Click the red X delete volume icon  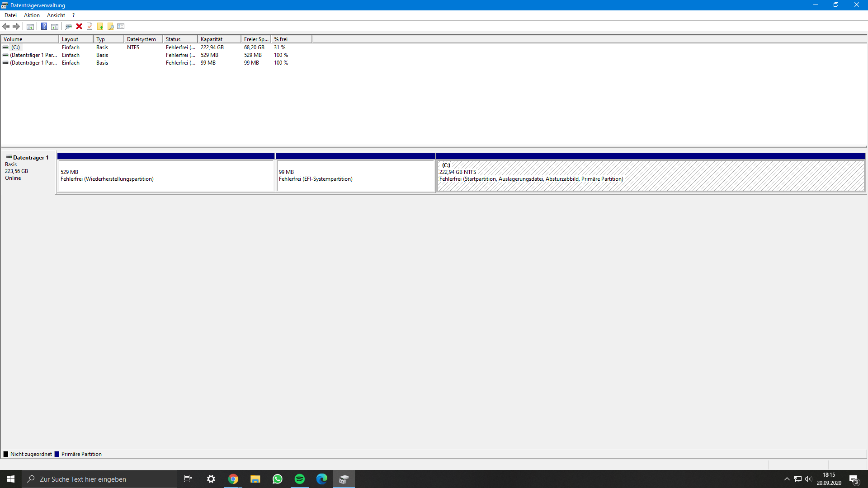[x=79, y=26]
